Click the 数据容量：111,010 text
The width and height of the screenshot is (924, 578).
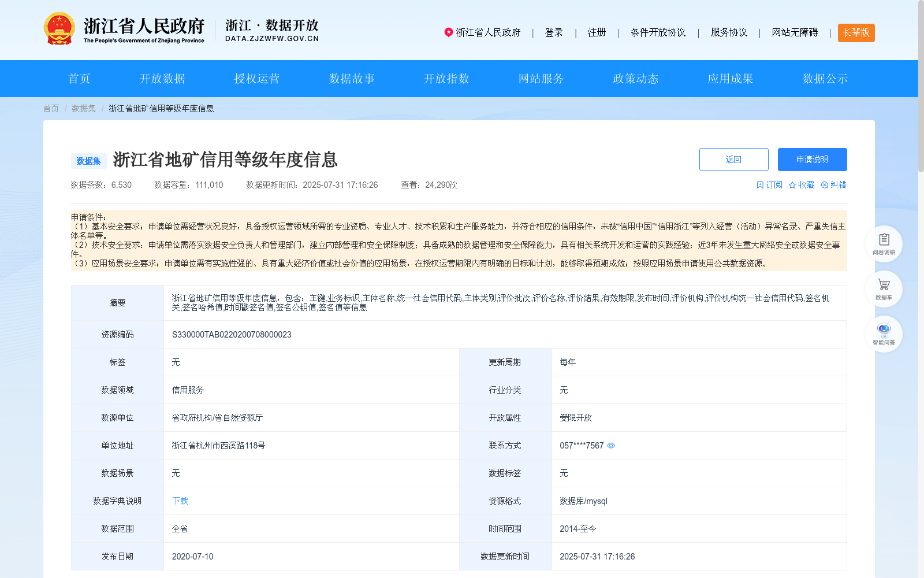[x=189, y=185]
